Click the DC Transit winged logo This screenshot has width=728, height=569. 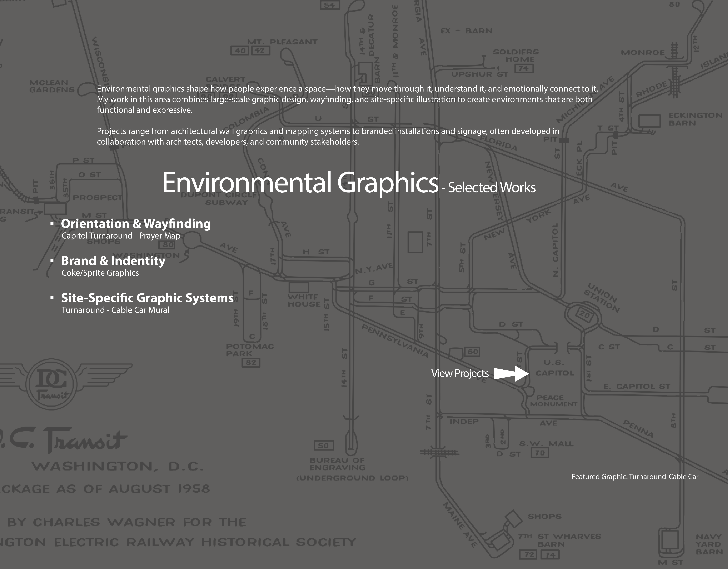(x=52, y=384)
